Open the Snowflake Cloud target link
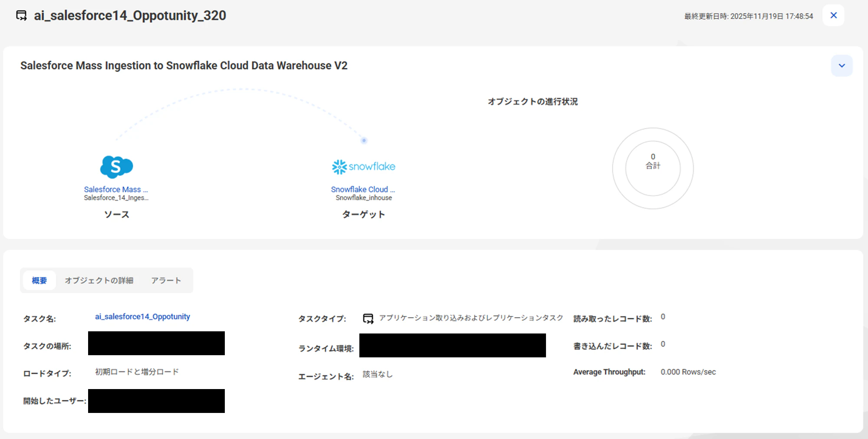 pyautogui.click(x=363, y=189)
